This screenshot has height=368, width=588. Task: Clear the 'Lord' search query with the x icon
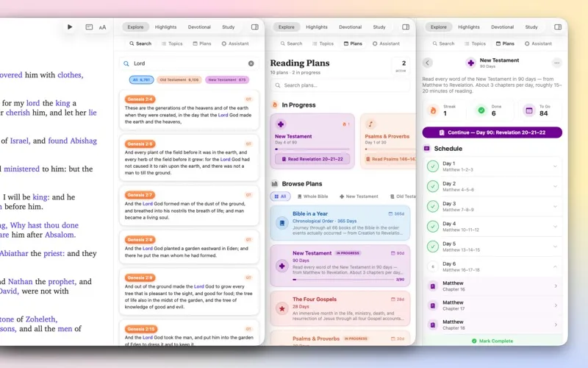pyautogui.click(x=251, y=63)
